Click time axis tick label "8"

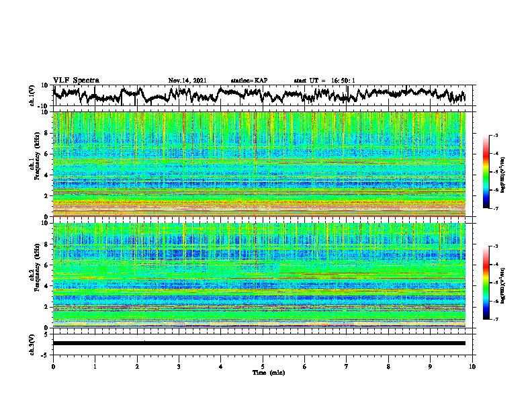pyautogui.click(x=388, y=367)
